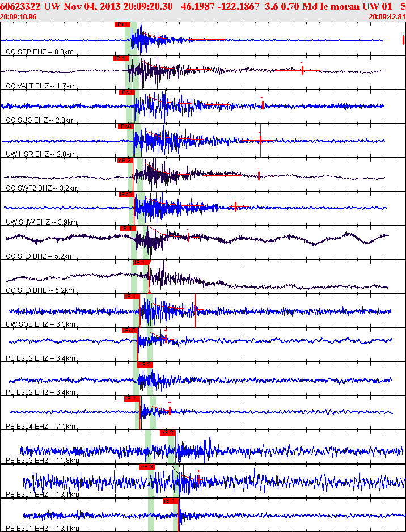Click the window end time '20:09:42.81'

click(387, 16)
